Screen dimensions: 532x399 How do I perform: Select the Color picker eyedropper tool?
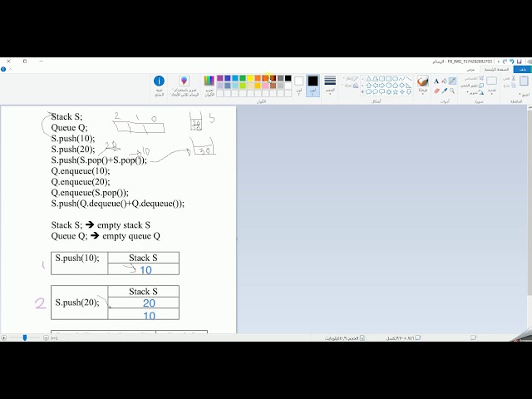(445, 91)
